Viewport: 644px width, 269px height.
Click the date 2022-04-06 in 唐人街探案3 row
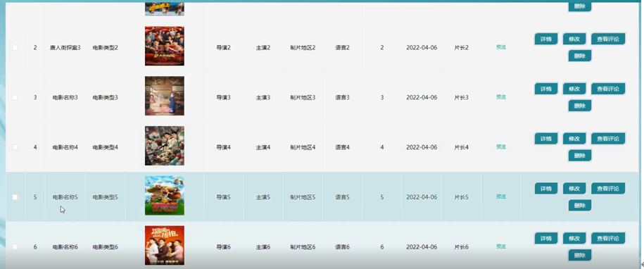[x=422, y=48]
